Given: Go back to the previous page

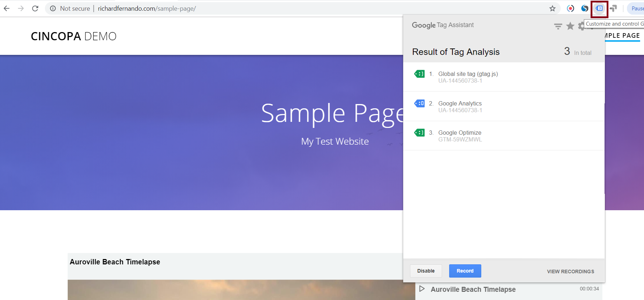Looking at the screenshot, I should coord(7,9).
